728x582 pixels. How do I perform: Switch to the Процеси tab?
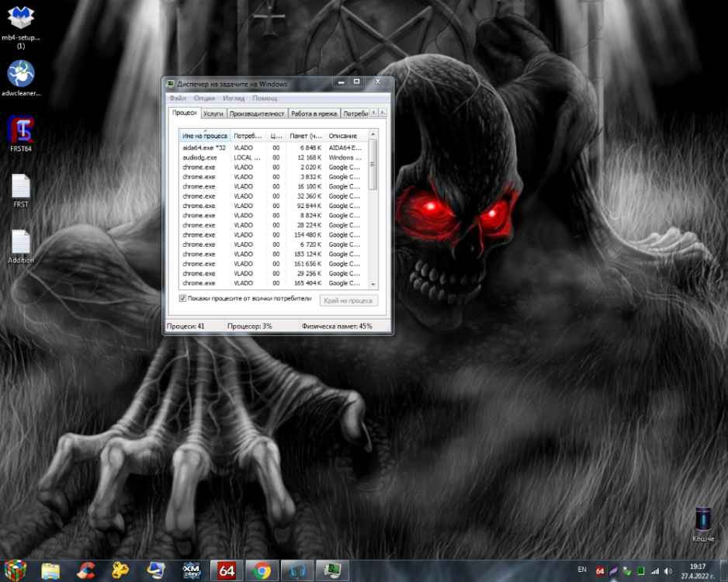pyautogui.click(x=184, y=113)
